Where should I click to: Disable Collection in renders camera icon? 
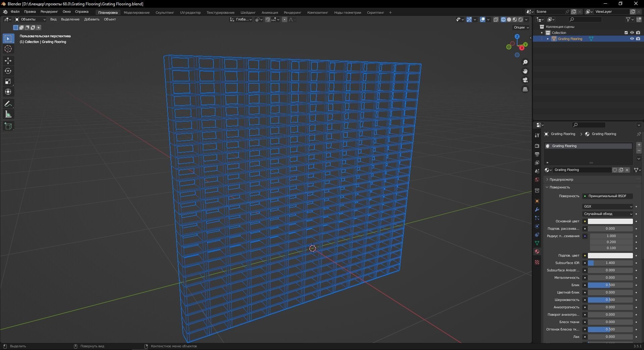(638, 33)
